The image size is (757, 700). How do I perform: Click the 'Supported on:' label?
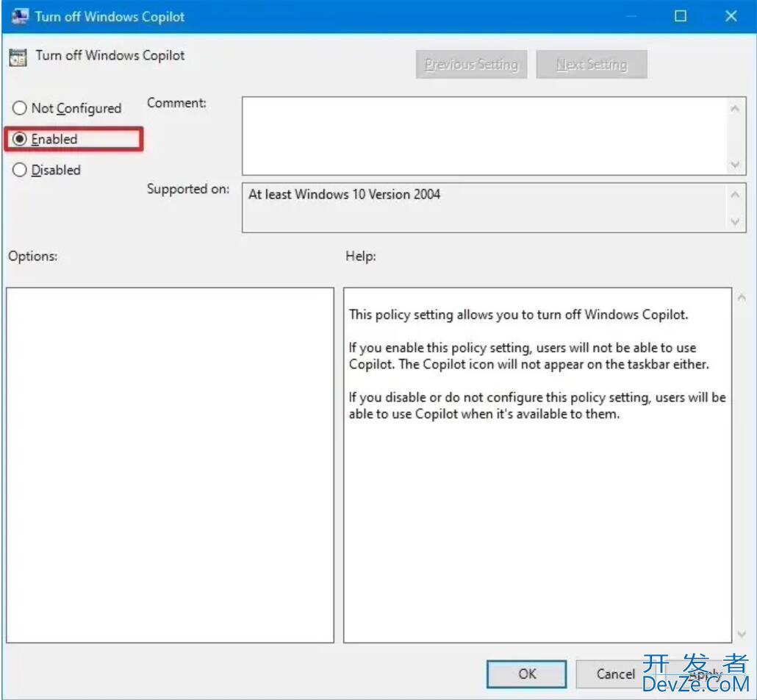tap(188, 189)
